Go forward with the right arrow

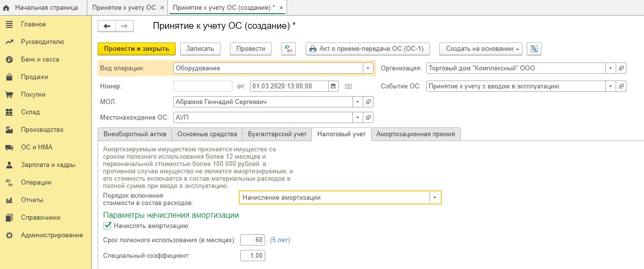[x=124, y=26]
